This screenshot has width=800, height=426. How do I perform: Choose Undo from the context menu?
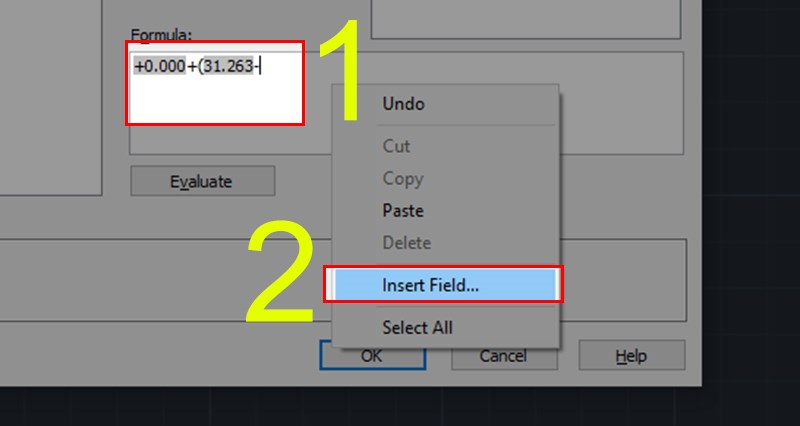pos(403,104)
